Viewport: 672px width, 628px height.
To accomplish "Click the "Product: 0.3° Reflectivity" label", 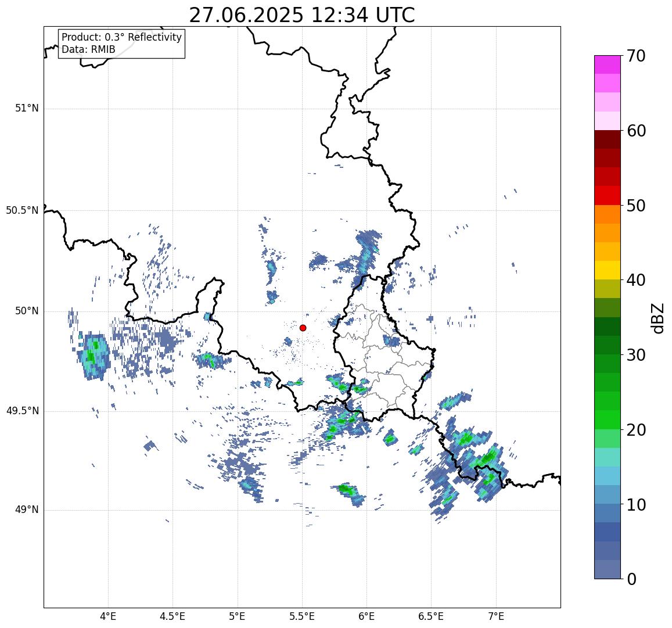I will click(122, 37).
